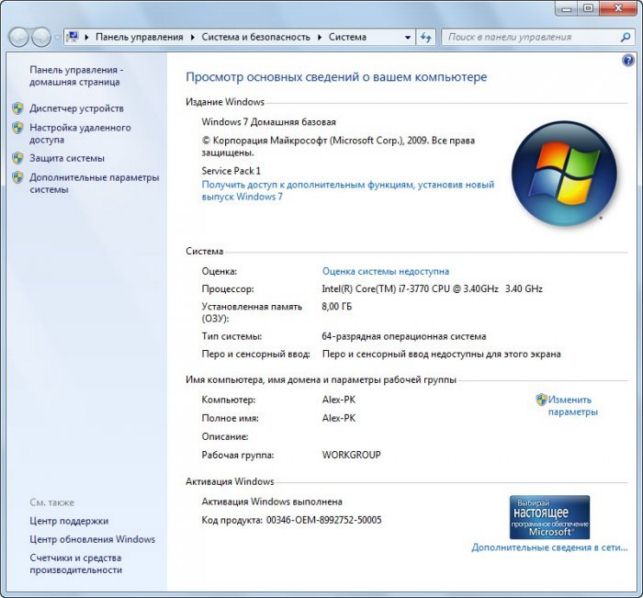
Task: Select the Система и безопасность breadcrumb
Action: pyautogui.click(x=256, y=37)
